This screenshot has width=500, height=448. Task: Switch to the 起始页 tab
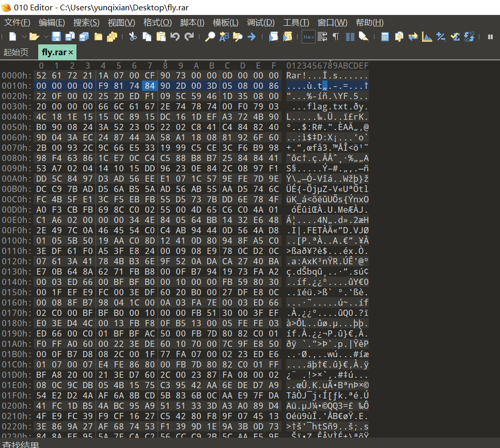pos(16,52)
